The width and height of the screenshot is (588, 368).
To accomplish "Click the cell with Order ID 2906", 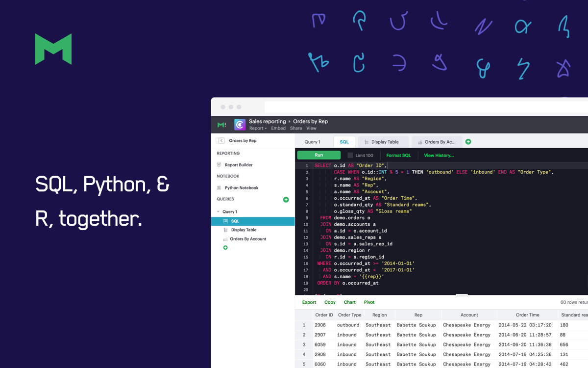I will (x=323, y=325).
